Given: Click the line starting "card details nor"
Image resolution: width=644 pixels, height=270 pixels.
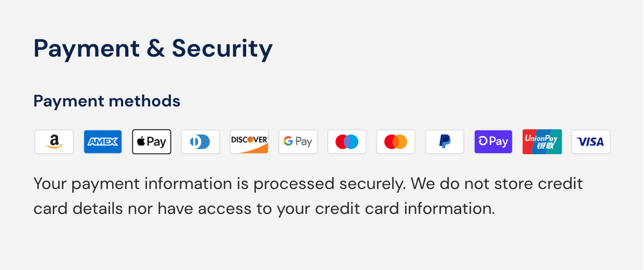Looking at the screenshot, I should pyautogui.click(x=264, y=209).
